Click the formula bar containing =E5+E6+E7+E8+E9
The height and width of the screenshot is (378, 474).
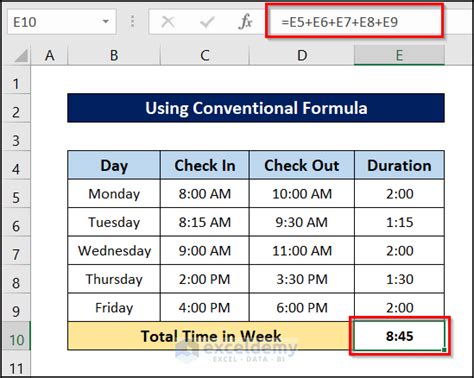(x=355, y=22)
